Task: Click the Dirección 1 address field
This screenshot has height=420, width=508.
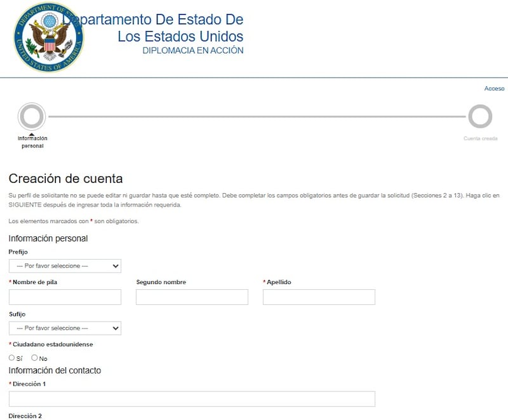Action: pyautogui.click(x=192, y=399)
